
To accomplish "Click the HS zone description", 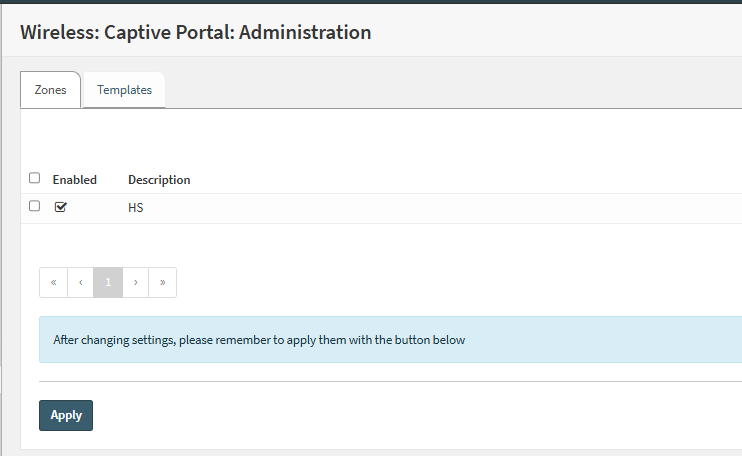I will tap(136, 208).
